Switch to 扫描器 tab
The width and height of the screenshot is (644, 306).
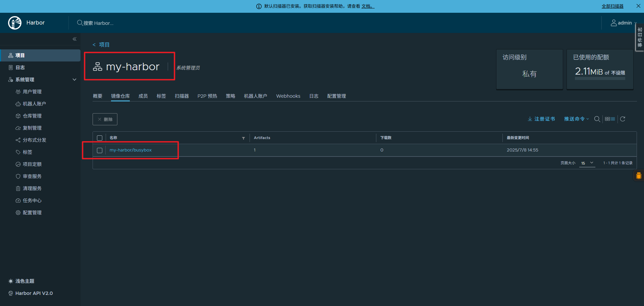pos(182,96)
